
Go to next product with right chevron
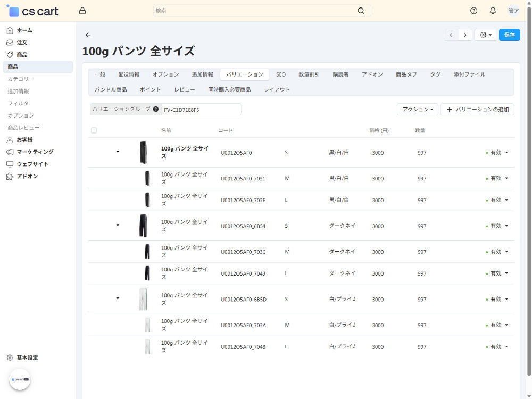tap(465, 35)
